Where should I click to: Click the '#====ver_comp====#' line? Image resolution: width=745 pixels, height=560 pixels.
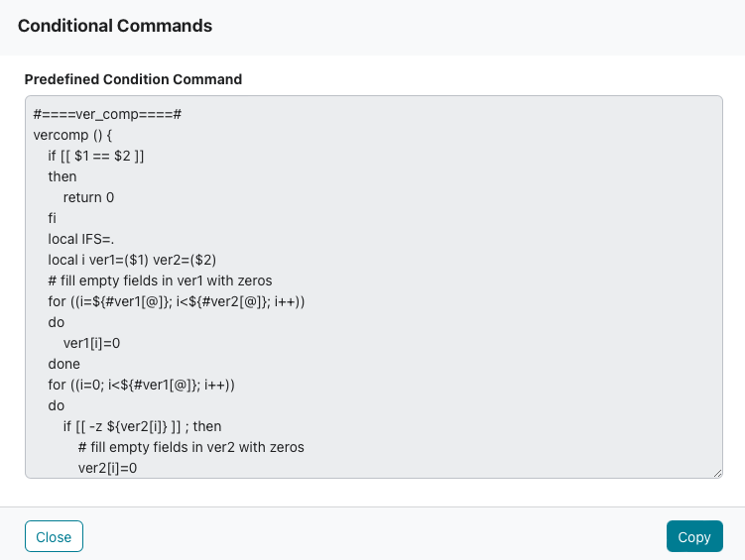pyautogui.click(x=107, y=114)
